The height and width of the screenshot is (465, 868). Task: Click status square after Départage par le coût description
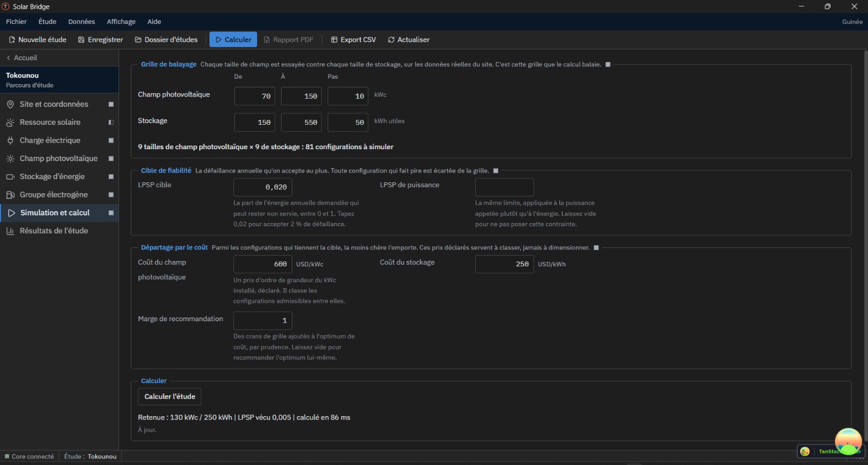[x=596, y=247]
